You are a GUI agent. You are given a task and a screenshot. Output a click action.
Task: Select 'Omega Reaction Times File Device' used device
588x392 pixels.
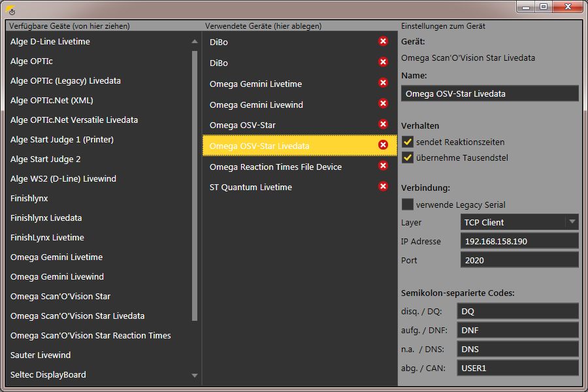click(300, 167)
